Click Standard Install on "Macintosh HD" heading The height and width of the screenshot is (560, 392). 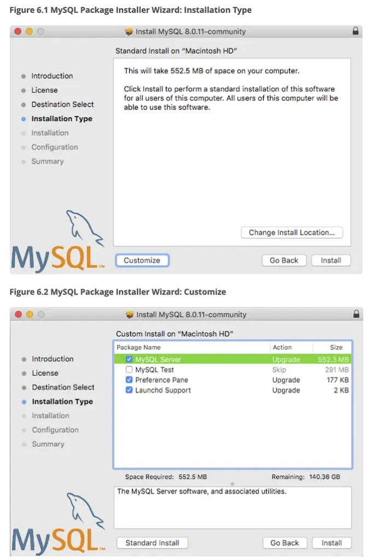click(176, 51)
